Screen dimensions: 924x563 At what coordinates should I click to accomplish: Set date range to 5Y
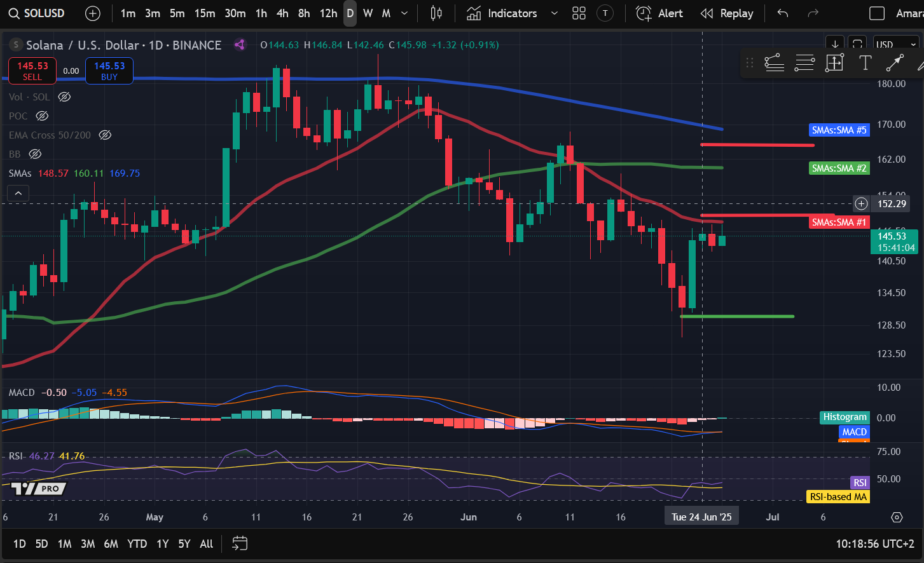(x=184, y=543)
